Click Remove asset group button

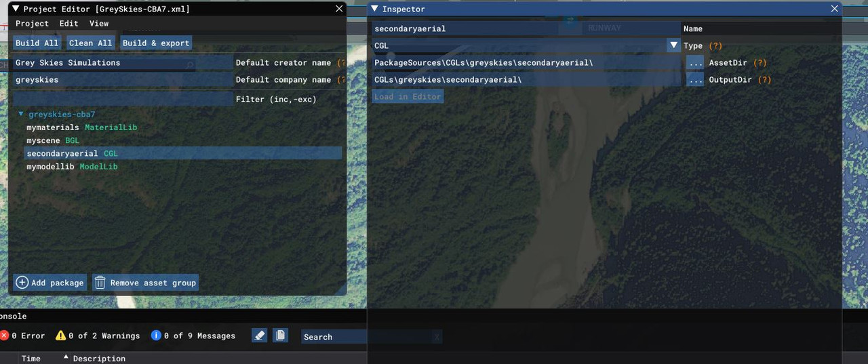[x=145, y=283]
